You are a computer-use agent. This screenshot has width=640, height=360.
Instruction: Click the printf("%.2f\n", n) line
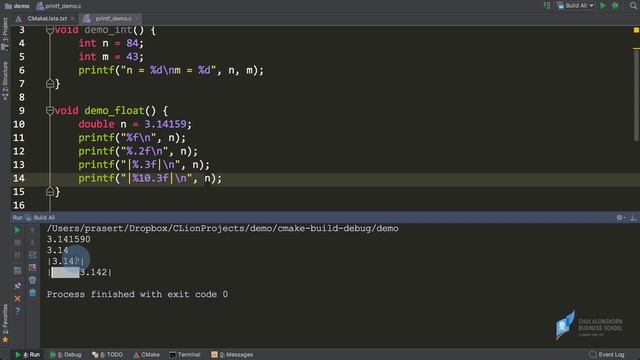tap(138, 151)
